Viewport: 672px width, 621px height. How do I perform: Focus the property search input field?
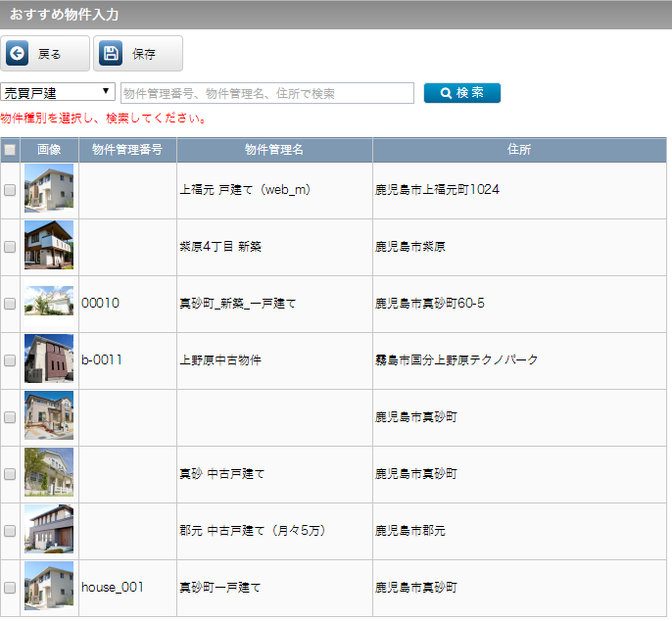267,93
